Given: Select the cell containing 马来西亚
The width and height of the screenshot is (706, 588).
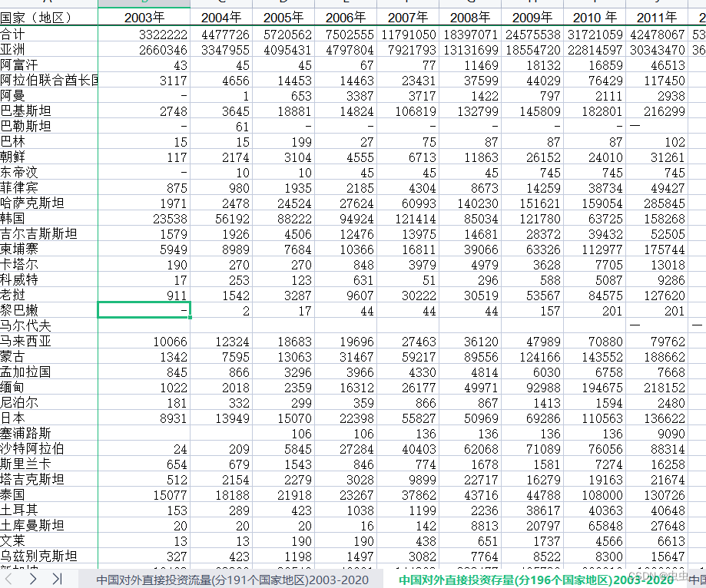Looking at the screenshot, I should coord(48,341).
